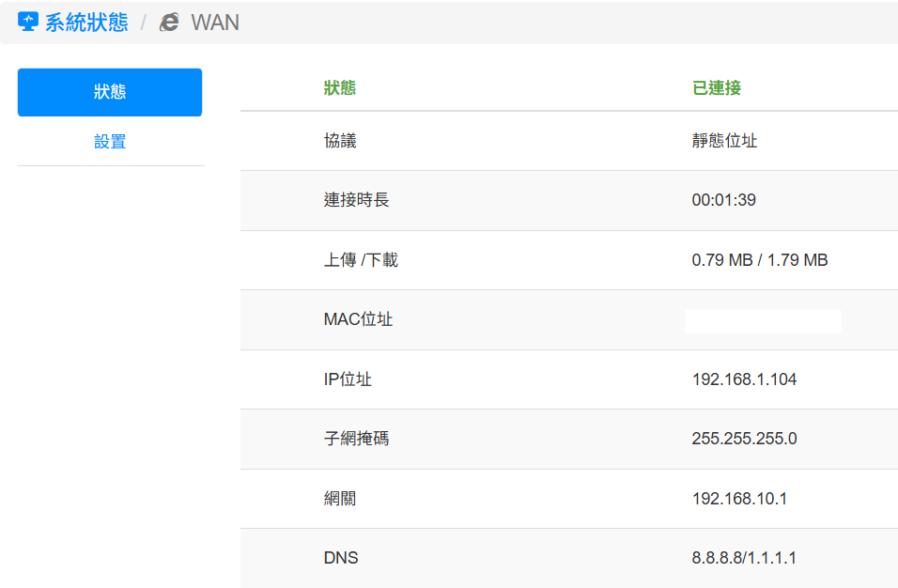
Task: Select the 協議 row label
Action: pyautogui.click(x=340, y=141)
